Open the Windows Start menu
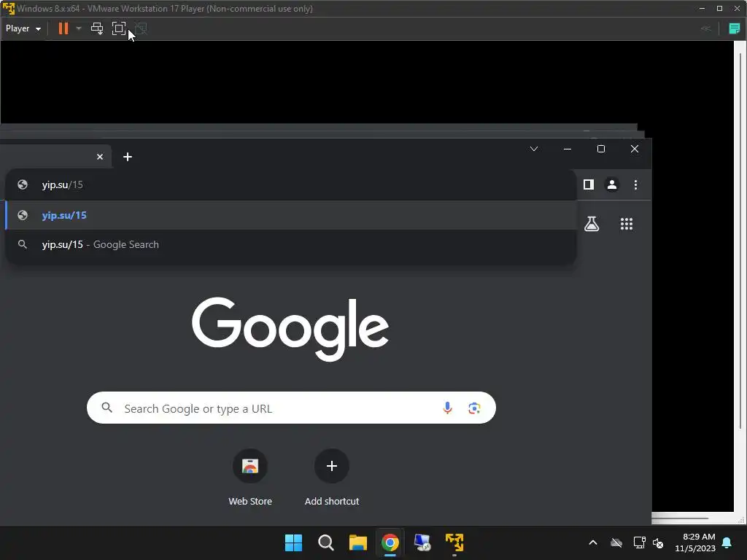The width and height of the screenshot is (747, 560). click(x=293, y=542)
